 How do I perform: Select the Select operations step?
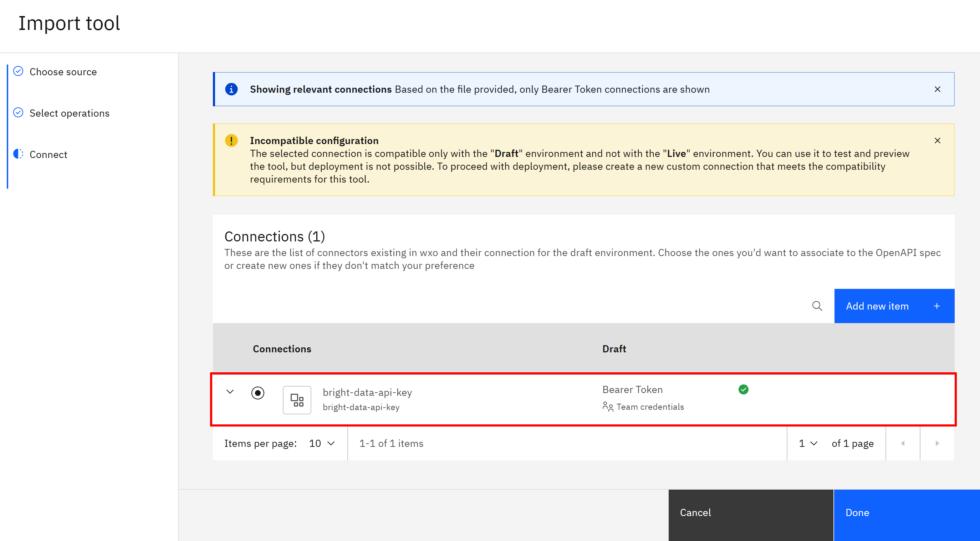70,113
